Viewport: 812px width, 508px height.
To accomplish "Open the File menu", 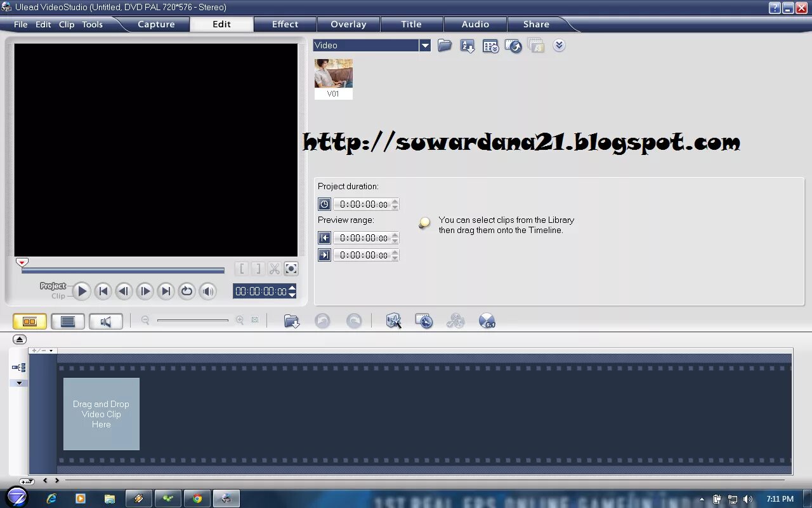I will click(x=21, y=25).
